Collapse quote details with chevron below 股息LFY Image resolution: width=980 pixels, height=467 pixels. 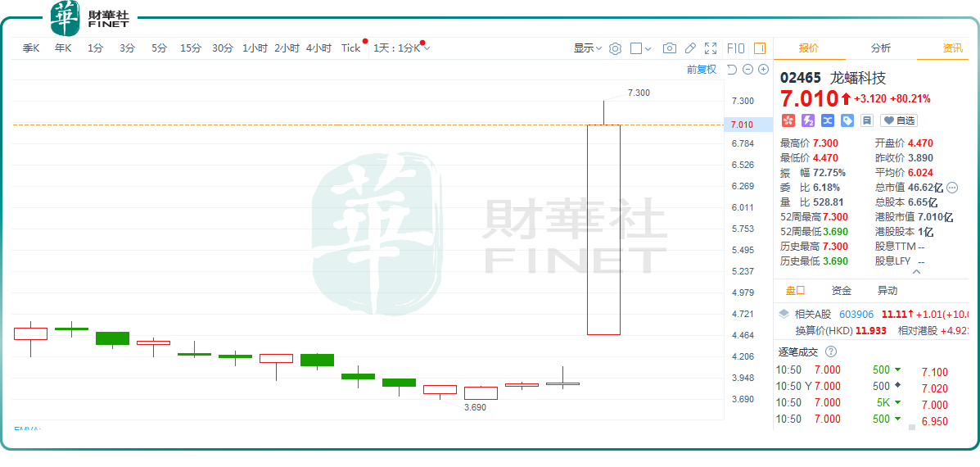tap(916, 272)
